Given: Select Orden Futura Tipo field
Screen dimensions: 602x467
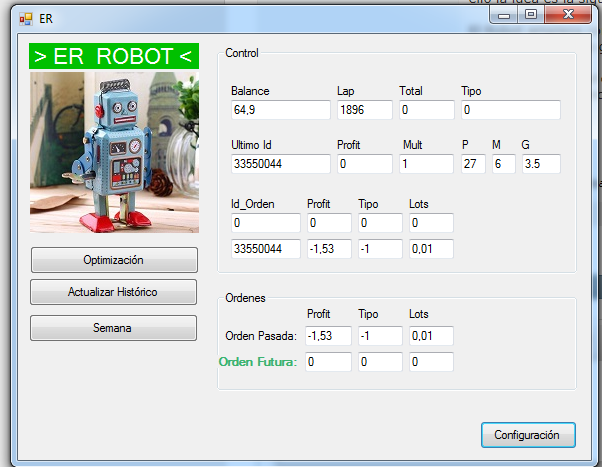Looking at the screenshot, I should 380,362.
